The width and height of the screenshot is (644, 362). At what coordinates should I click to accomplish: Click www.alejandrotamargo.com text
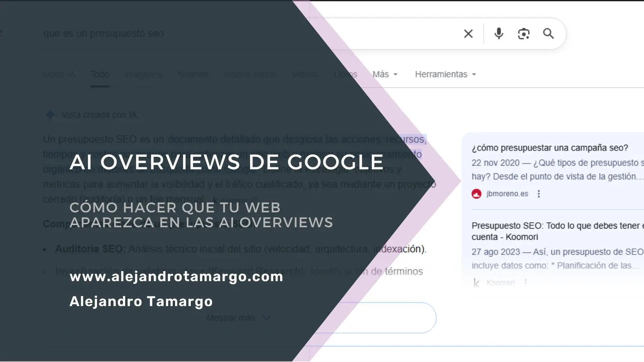click(x=176, y=277)
